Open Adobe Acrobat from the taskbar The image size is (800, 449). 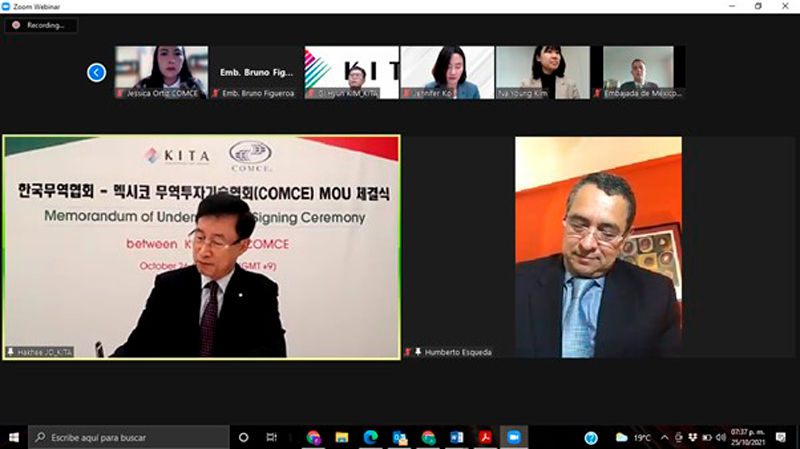click(x=485, y=437)
